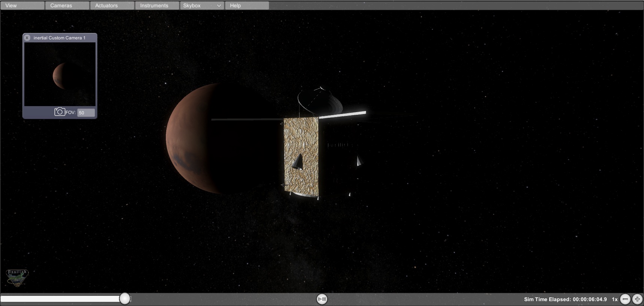The width and height of the screenshot is (644, 306).
Task: Open the Instruments menu
Action: tap(157, 6)
